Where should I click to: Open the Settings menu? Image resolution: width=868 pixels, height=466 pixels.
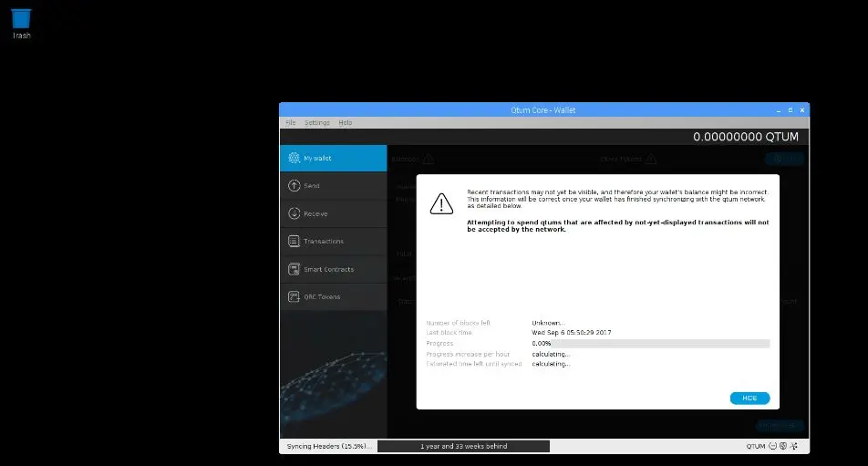[317, 123]
